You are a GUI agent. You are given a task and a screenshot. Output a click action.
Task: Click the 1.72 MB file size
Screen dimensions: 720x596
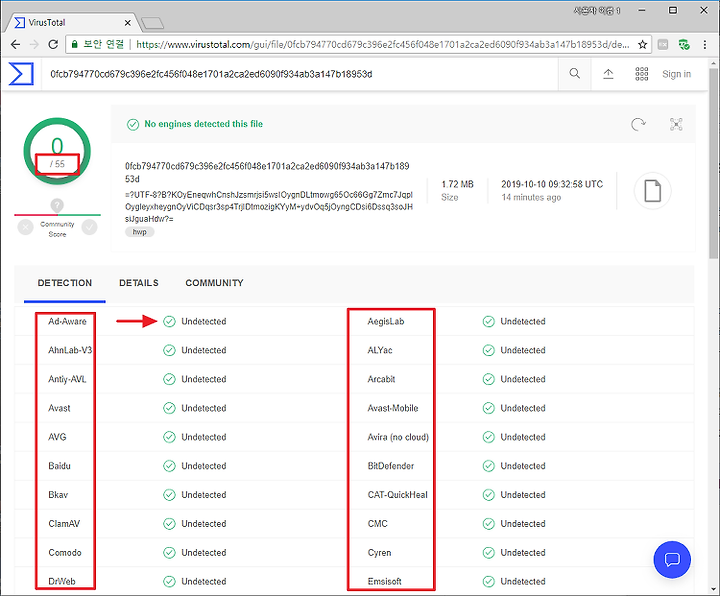tap(457, 184)
